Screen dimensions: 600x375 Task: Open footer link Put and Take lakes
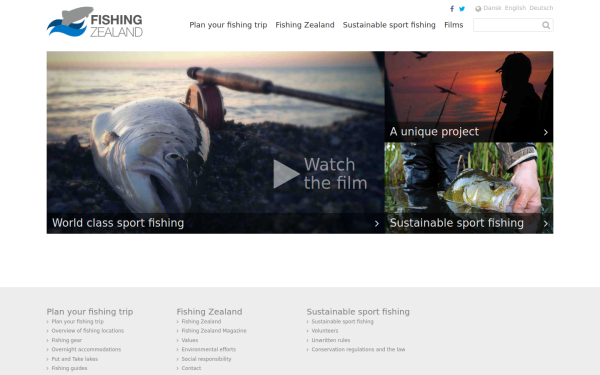pos(75,359)
